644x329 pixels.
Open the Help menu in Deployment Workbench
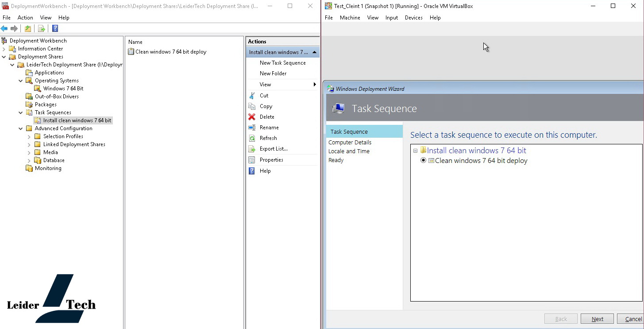pos(64,18)
